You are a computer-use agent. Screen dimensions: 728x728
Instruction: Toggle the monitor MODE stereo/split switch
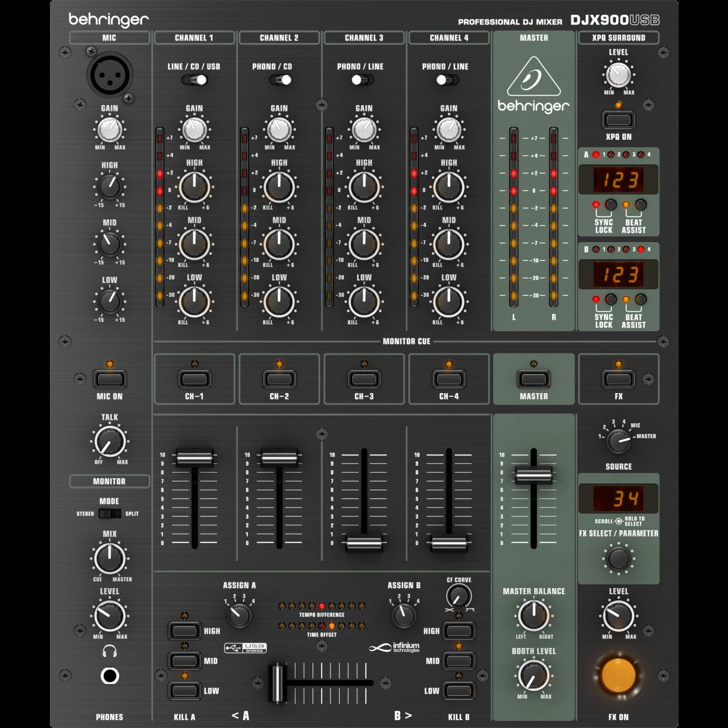[109, 513]
